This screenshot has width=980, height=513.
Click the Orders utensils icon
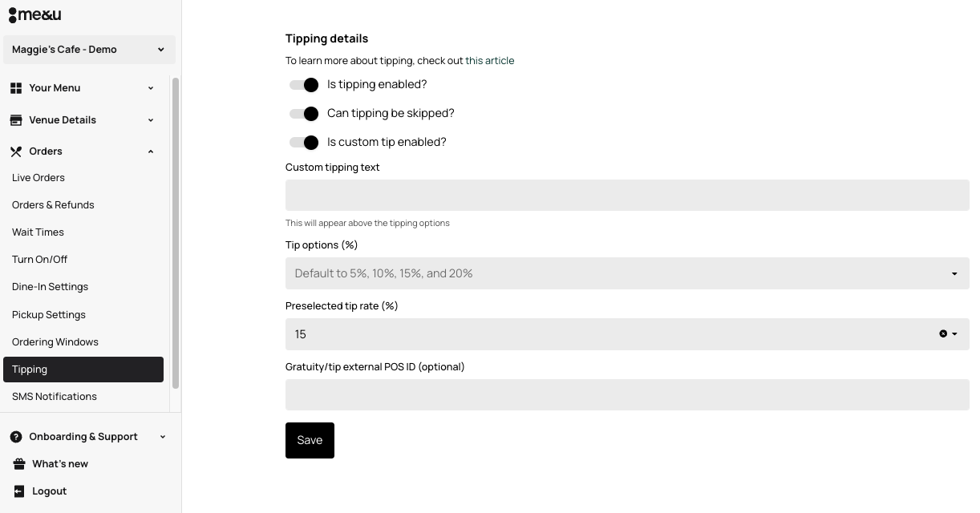(16, 151)
